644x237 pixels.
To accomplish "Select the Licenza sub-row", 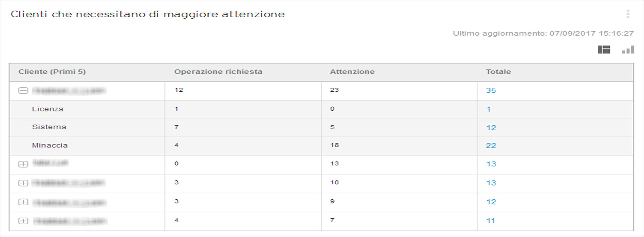I will coord(48,109).
